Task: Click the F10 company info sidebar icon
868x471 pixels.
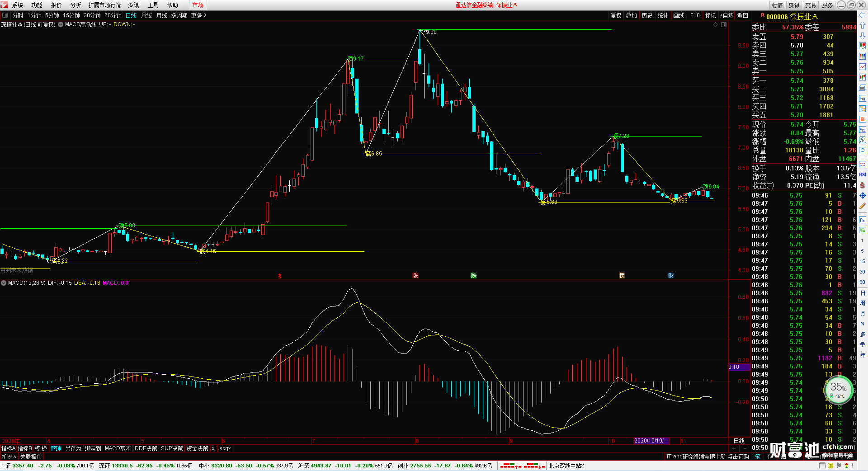Action: click(862, 98)
